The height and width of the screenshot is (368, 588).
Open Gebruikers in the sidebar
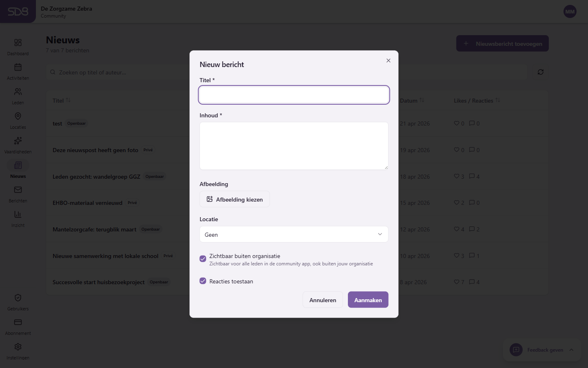pos(18,298)
